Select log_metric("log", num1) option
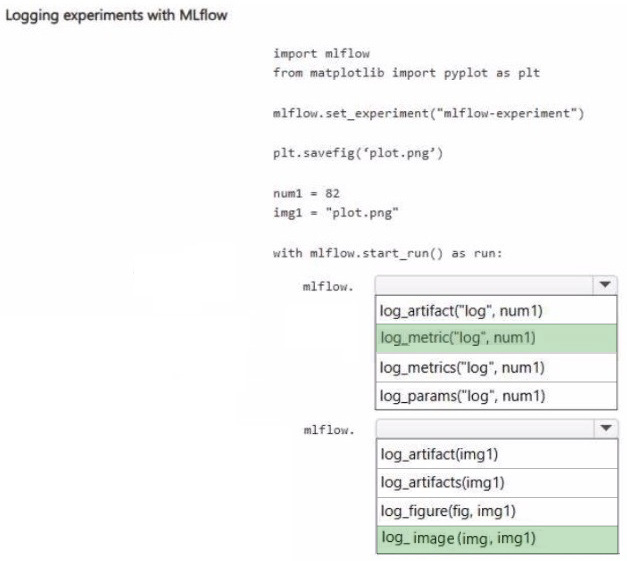This screenshot has width=627, height=561. (496, 338)
